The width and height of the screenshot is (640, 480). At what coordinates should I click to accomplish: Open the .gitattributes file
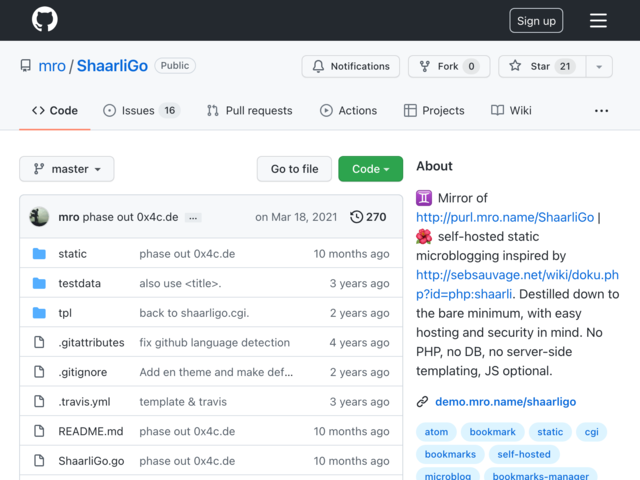click(x=91, y=342)
